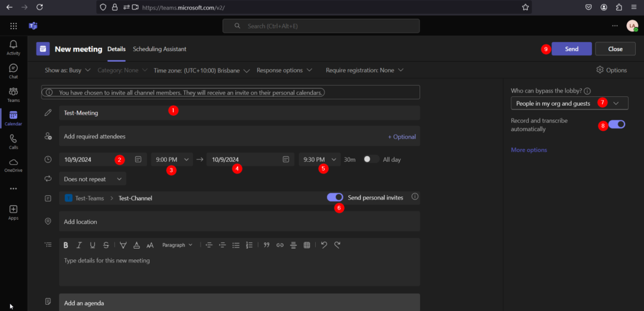The width and height of the screenshot is (644, 311).
Task: Open the font size tool
Action: [x=150, y=245]
